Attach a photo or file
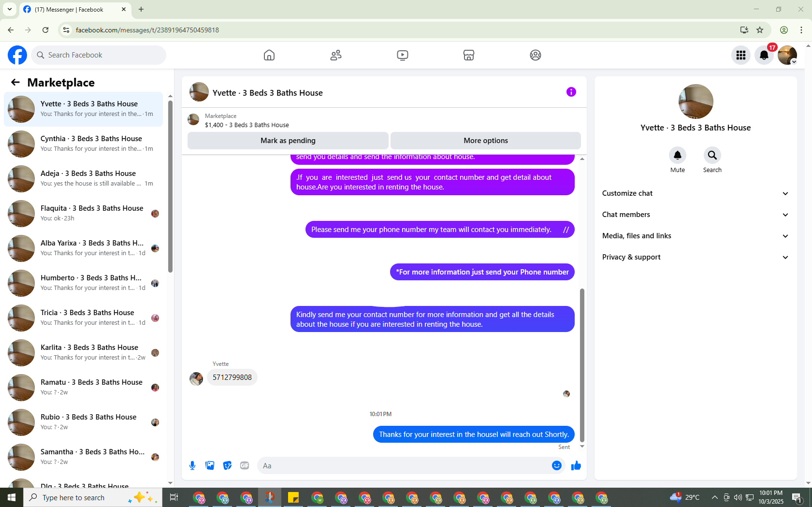Screen dimensions: 812x507 210,465
